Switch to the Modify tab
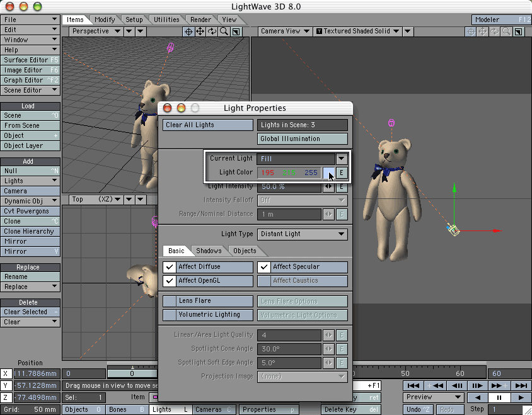The width and height of the screenshot is (532, 415). [x=105, y=20]
